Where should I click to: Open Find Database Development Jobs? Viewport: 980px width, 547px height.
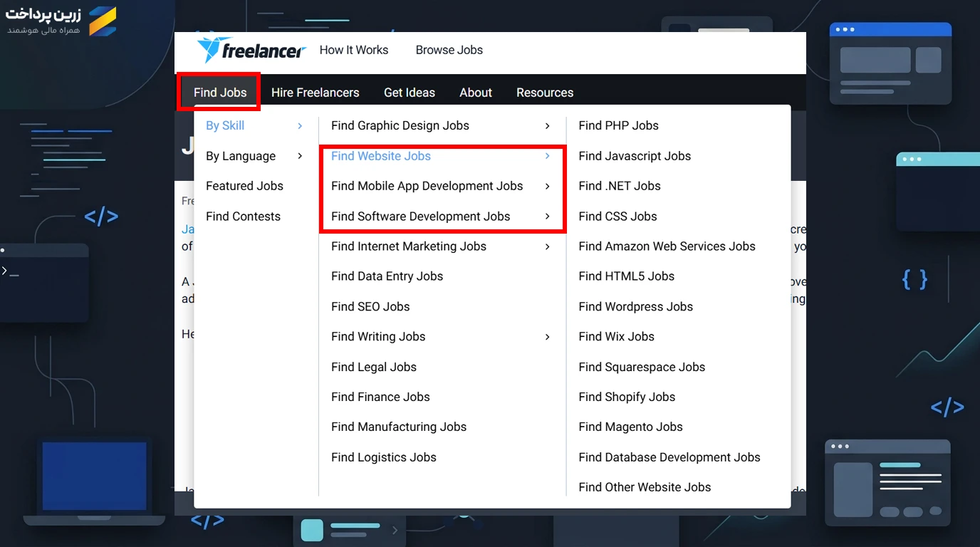click(x=669, y=457)
